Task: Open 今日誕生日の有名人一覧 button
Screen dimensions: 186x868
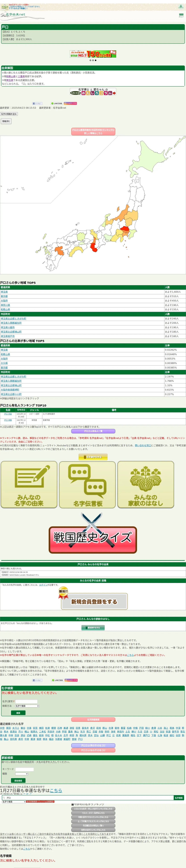Action: click(x=93, y=826)
